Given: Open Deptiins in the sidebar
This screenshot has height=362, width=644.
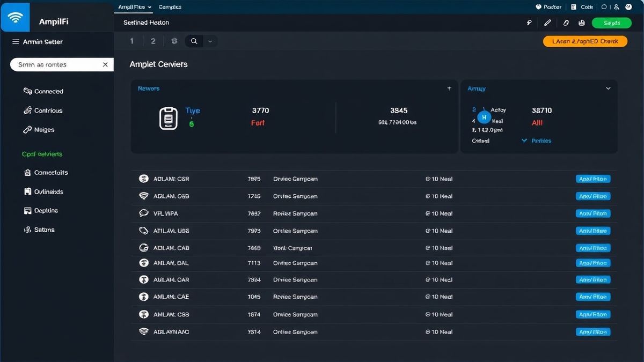Looking at the screenshot, I should 41,211.
